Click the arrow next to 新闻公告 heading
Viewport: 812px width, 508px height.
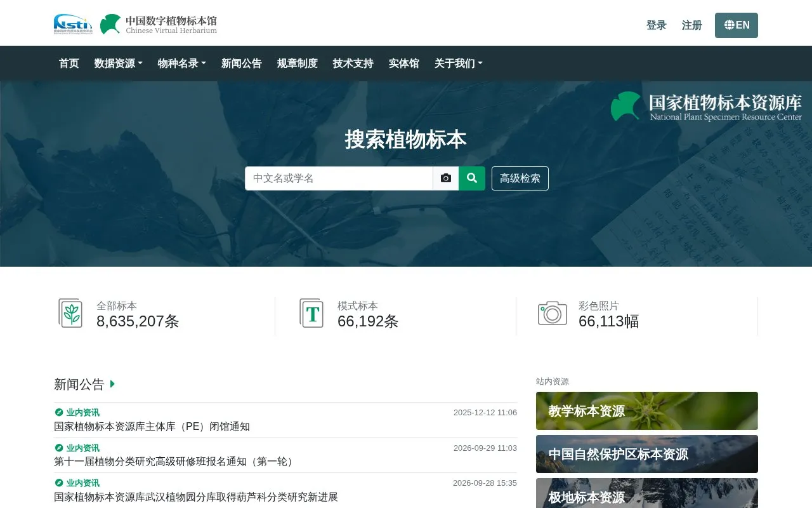(112, 384)
